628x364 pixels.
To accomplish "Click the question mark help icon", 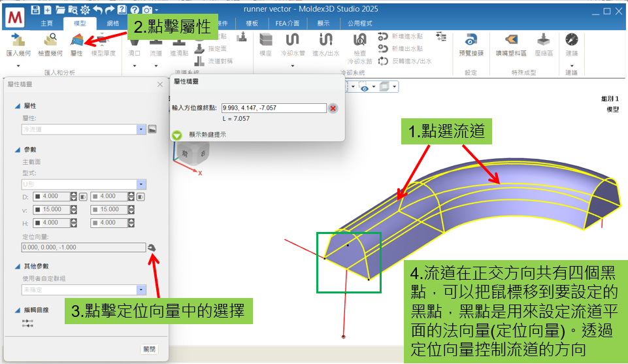I will pyautogui.click(x=135, y=10).
